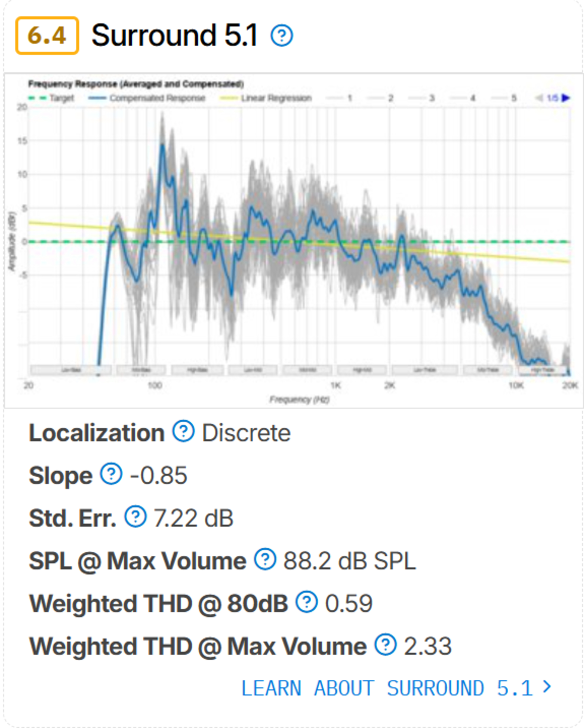The image size is (584, 728).
Task: Open Weighted THD @ 80dB help icon
Action: click(307, 602)
